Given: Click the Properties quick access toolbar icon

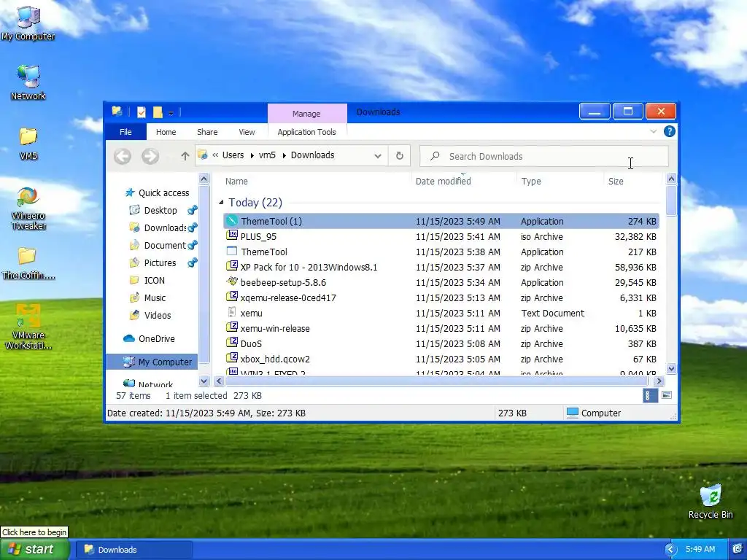Looking at the screenshot, I should (x=142, y=112).
